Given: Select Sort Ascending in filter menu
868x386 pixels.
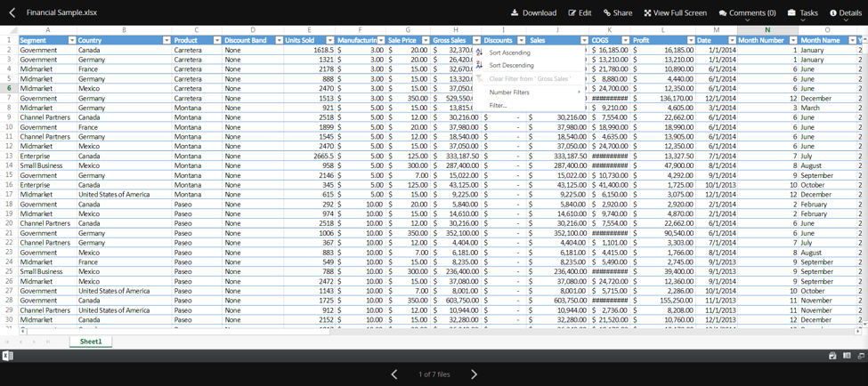Looking at the screenshot, I should tap(511, 52).
